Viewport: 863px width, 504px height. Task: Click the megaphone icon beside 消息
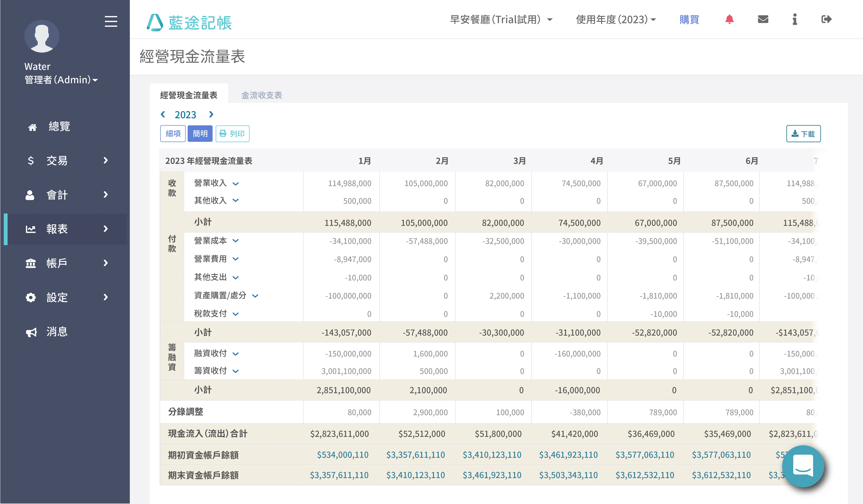[31, 332]
